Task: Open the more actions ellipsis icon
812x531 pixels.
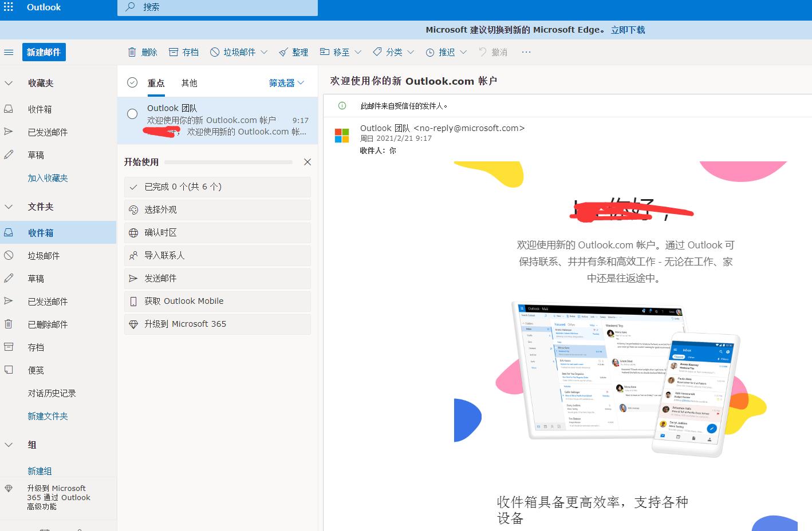Action: (526, 52)
